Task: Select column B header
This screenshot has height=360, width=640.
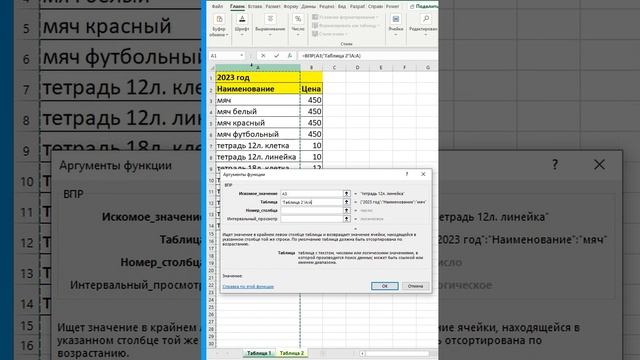Action: (311, 67)
